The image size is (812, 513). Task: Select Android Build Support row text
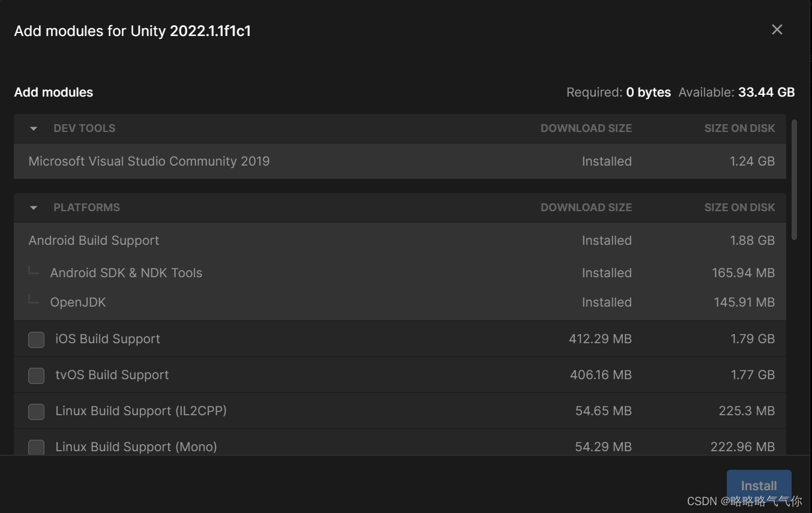94,240
